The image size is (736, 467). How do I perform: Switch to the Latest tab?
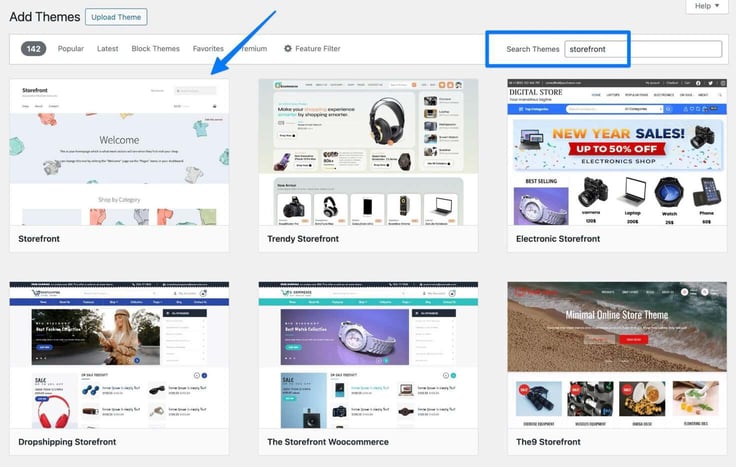point(107,49)
